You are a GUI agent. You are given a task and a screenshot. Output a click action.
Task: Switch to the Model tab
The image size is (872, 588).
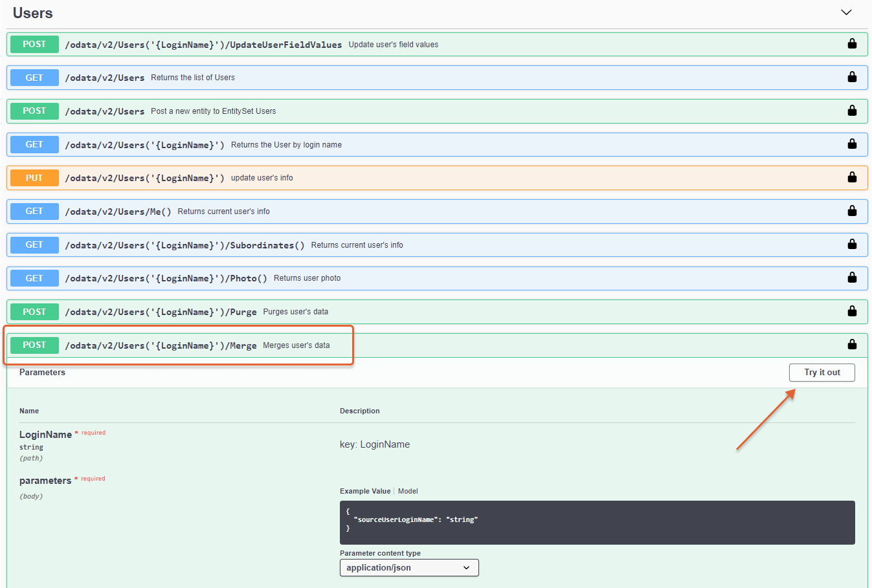click(x=408, y=491)
